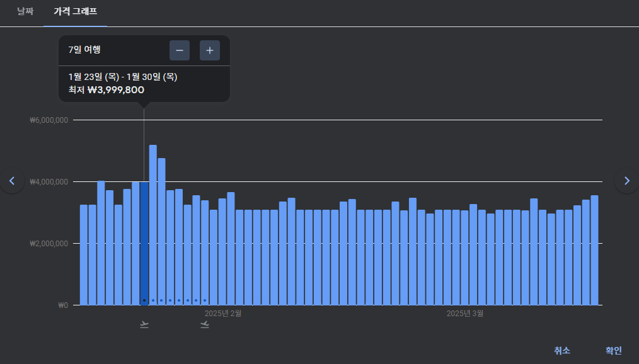Click the 1월 23일 - 1월 30일 date range text
Screen dimensions: 639x364
click(x=123, y=77)
